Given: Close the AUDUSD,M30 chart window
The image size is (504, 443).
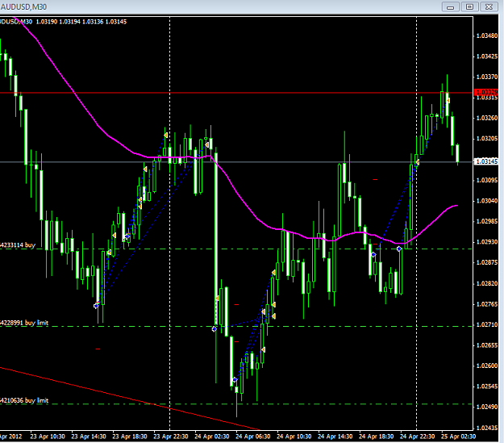Looking at the screenshot, I should 489,6.
